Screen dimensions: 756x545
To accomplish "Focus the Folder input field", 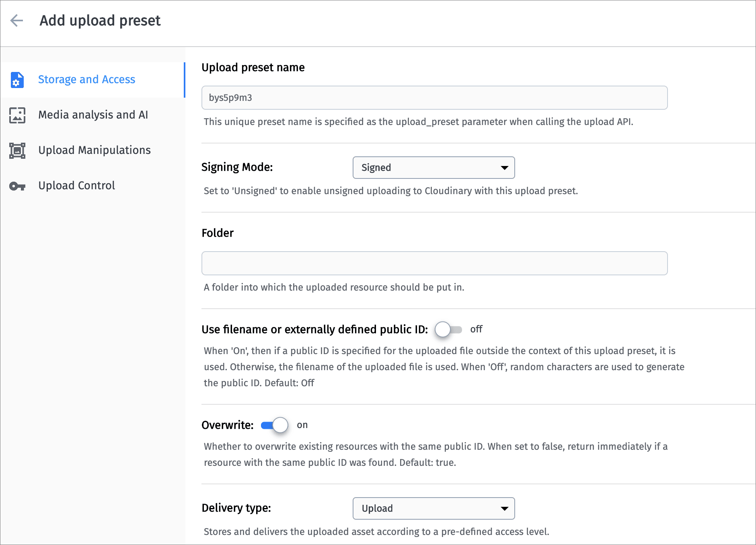I will (434, 263).
